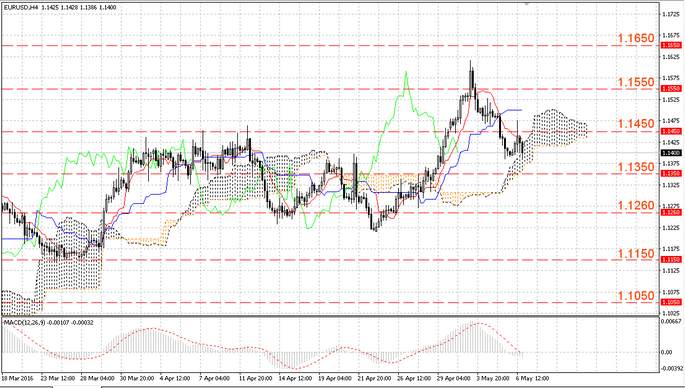
Task: Click the red 1.1350 price tag on axis
Action: tap(671, 173)
